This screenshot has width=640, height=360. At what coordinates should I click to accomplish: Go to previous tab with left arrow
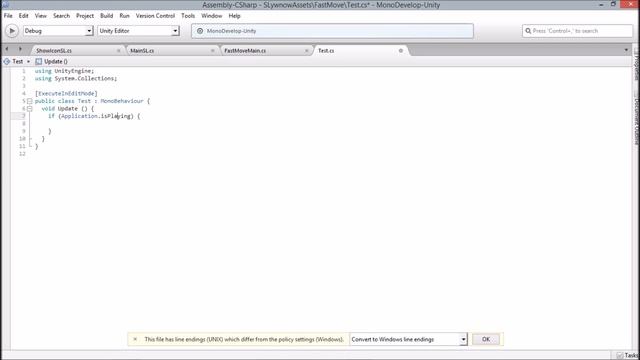click(x=7, y=49)
